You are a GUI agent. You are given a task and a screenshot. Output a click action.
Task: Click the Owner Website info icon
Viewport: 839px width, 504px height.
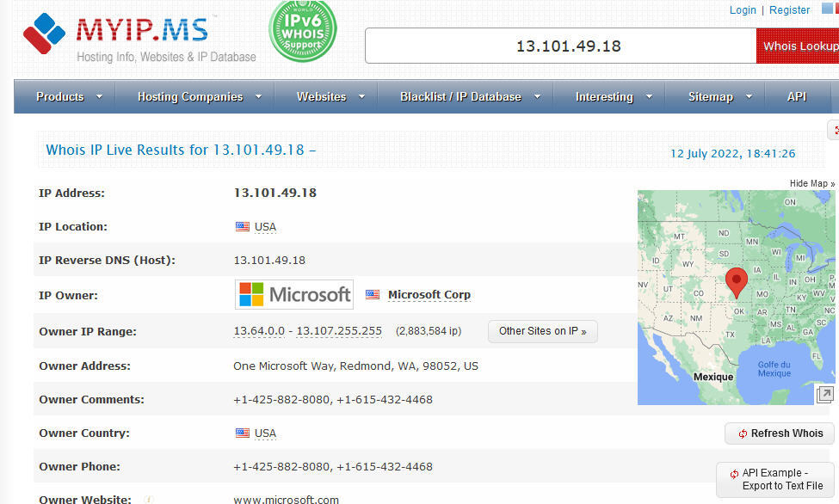148,500
